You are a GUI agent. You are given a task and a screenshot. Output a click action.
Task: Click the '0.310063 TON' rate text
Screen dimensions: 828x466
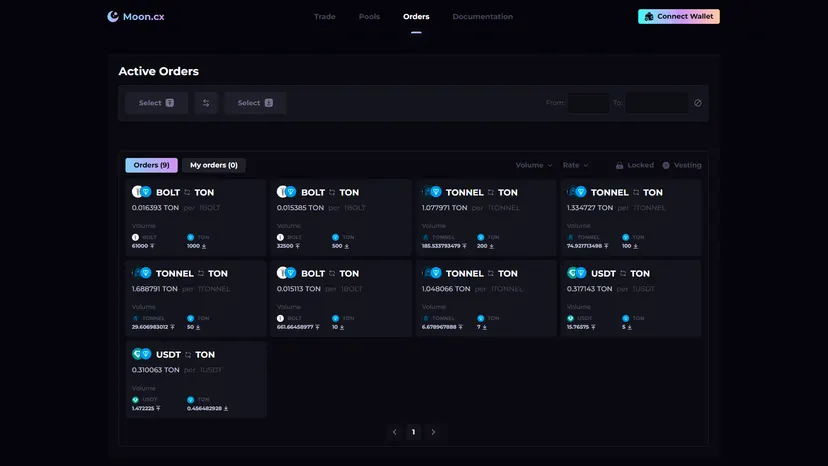coord(156,370)
